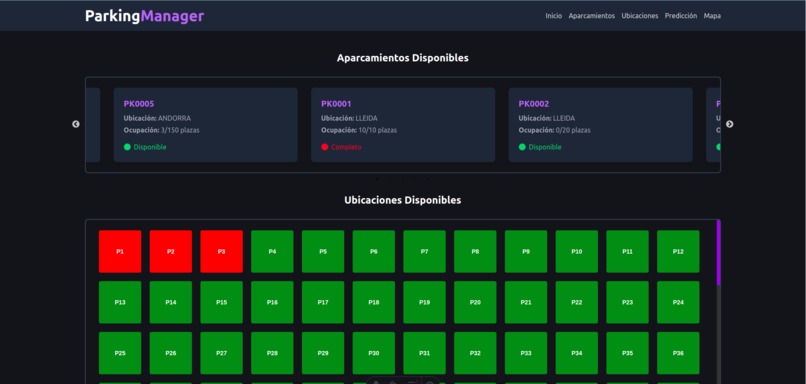Viewport: 806px width, 384px height.
Task: Select free parking spot P28
Action: [x=272, y=353]
